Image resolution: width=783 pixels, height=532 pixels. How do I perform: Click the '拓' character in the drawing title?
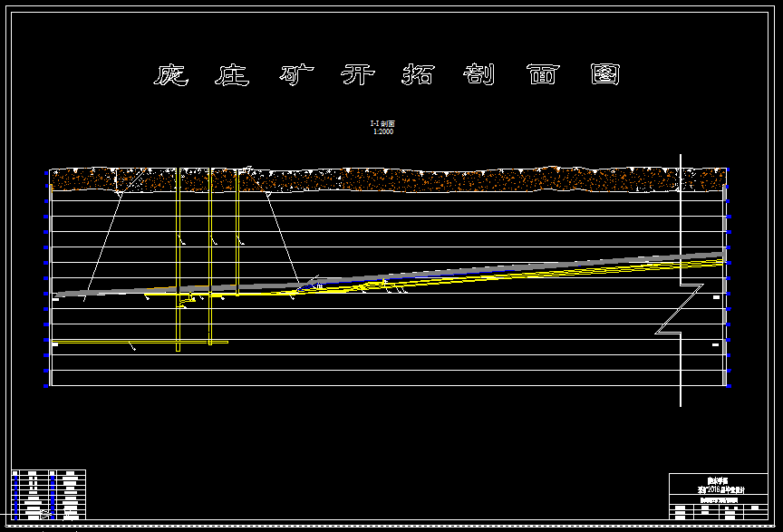tap(419, 75)
